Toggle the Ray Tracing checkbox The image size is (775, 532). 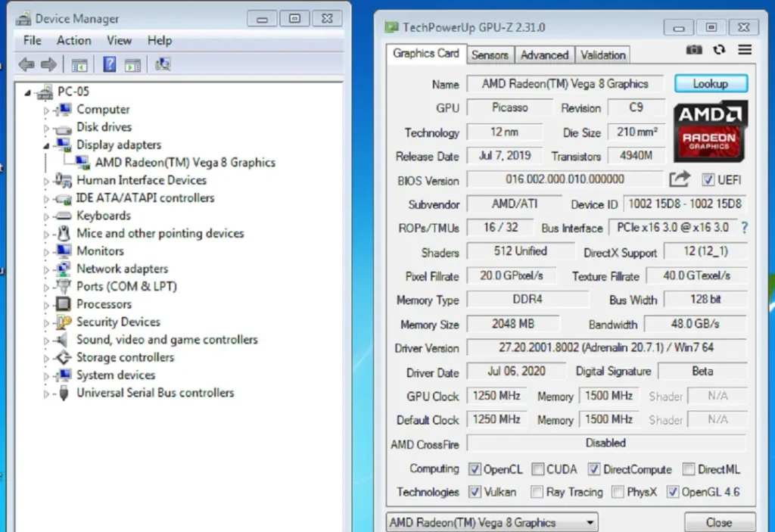click(x=536, y=492)
